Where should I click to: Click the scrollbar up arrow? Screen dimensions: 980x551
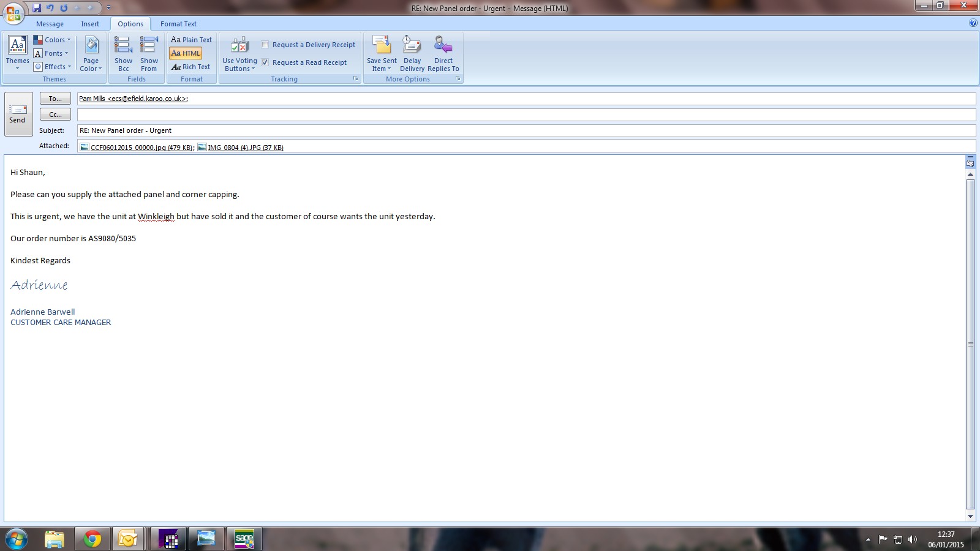tap(970, 174)
